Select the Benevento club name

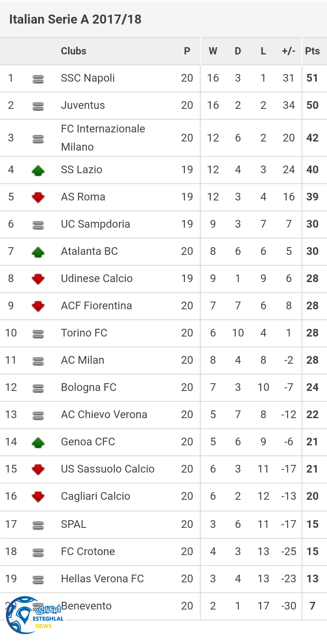[86, 606]
